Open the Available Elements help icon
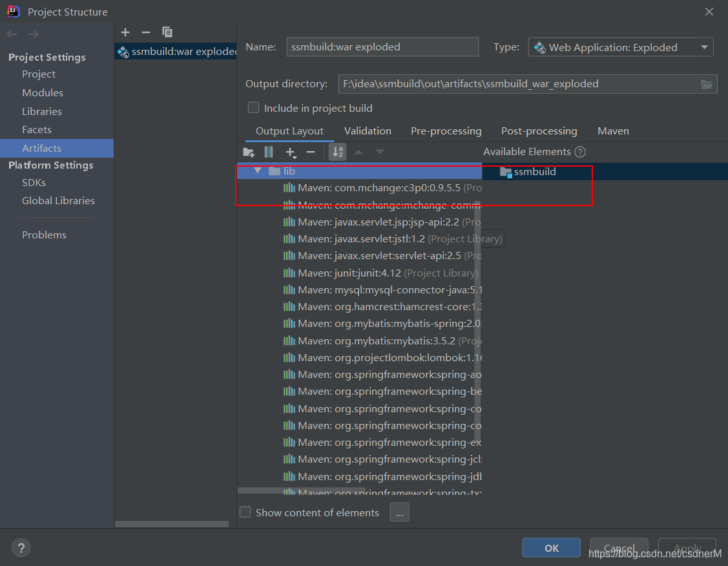 (579, 151)
